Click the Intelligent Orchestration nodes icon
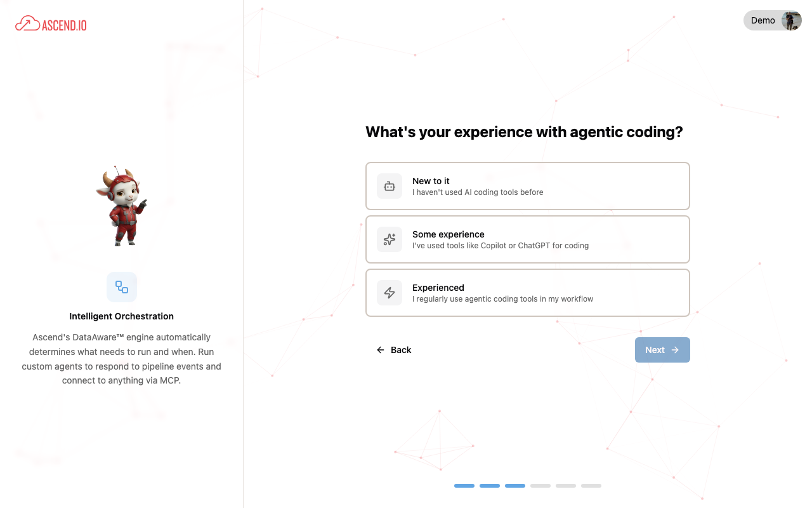The image size is (812, 508). tap(121, 287)
